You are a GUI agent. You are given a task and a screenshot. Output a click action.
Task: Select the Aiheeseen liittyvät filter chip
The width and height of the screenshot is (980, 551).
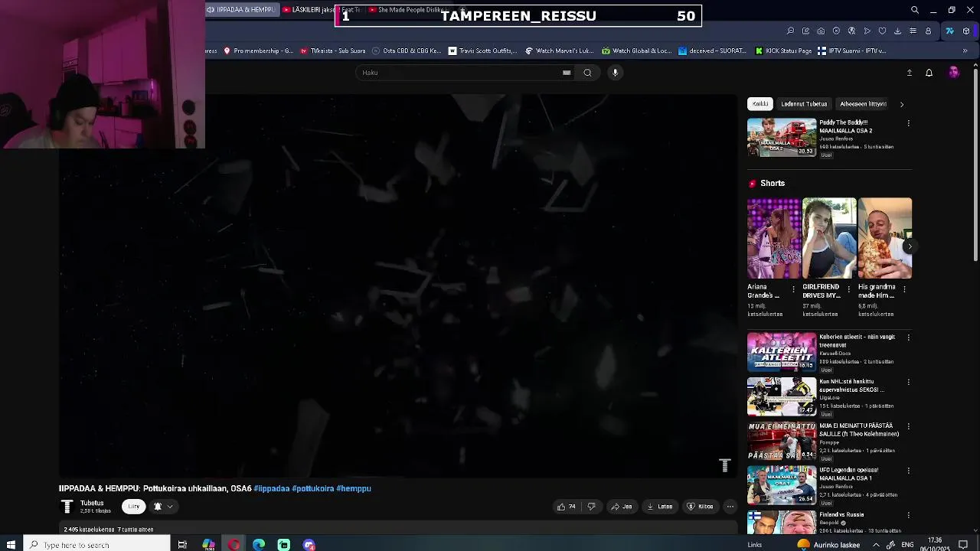tap(863, 104)
